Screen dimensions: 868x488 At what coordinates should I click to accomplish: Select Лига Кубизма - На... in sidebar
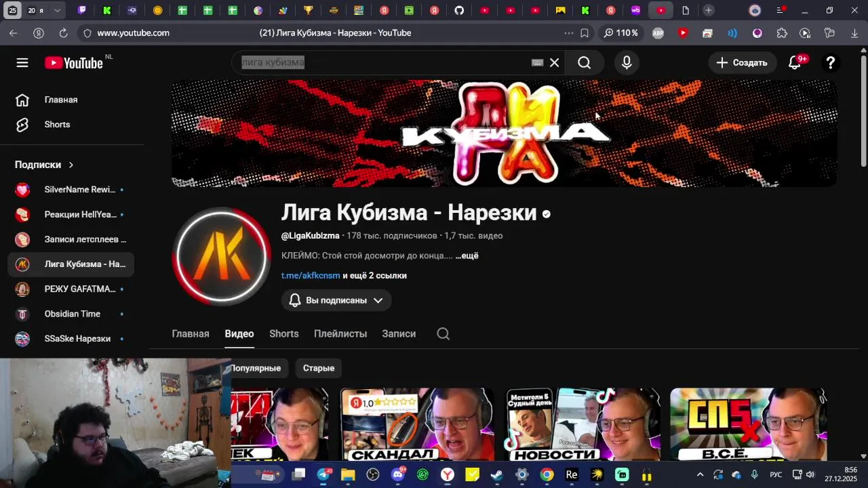click(72, 264)
